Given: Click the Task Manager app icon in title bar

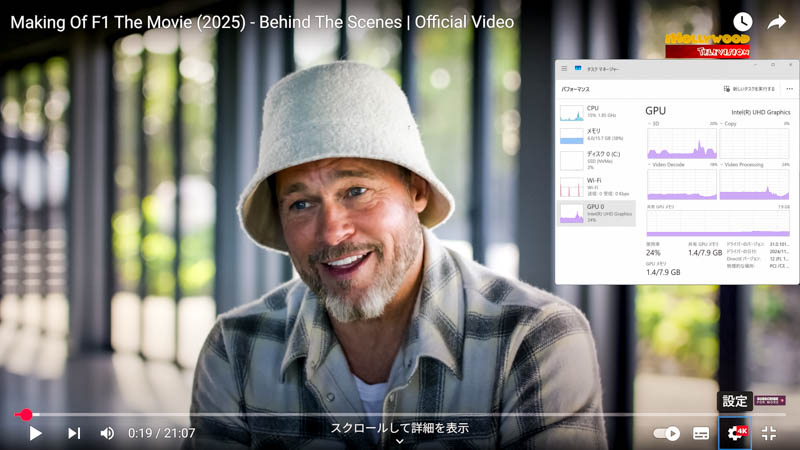Looking at the screenshot, I should coord(578,68).
